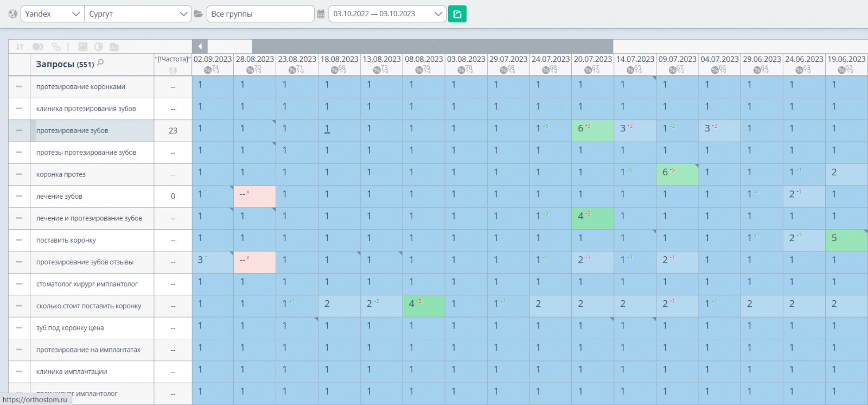Viewport: 868px width, 405px height.
Task: Click the floppy disk save icon in table toolbar
Action: click(83, 47)
